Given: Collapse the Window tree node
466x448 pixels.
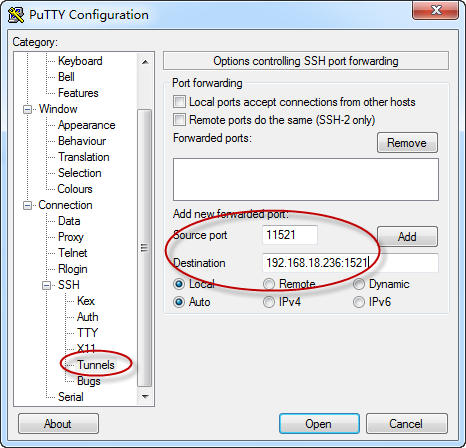Looking at the screenshot, I should point(27,109).
